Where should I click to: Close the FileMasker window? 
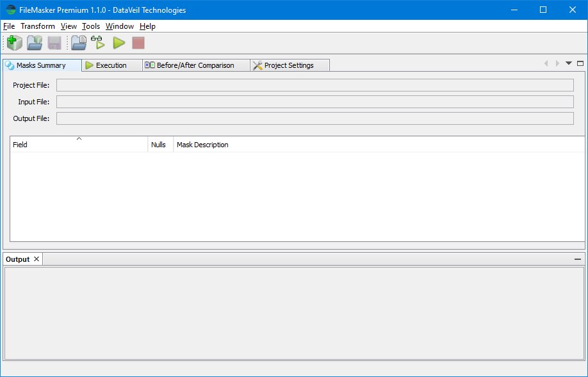tap(572, 10)
